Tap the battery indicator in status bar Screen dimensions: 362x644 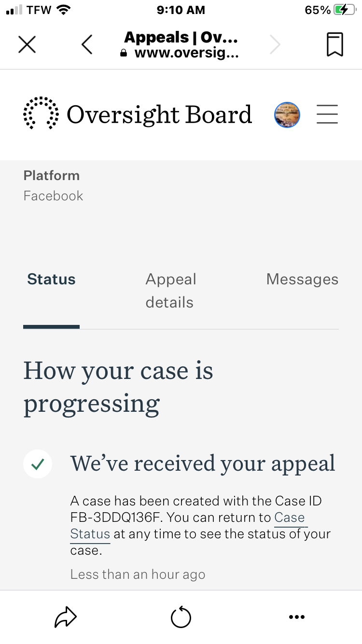tap(344, 10)
